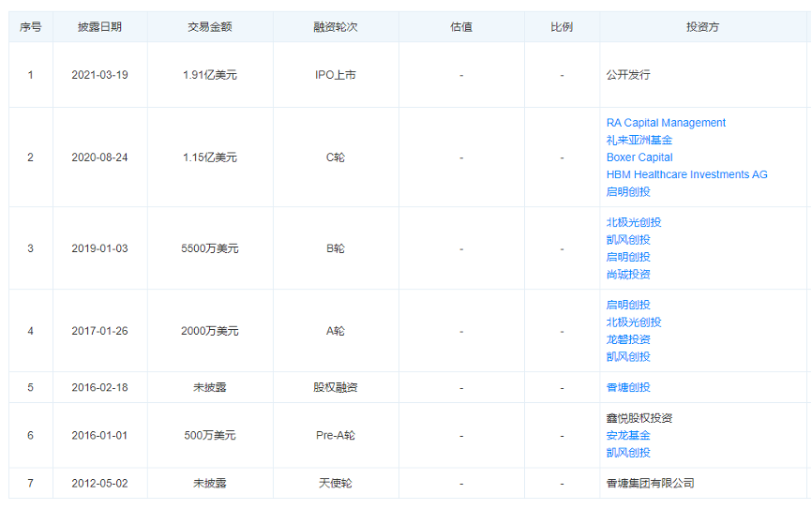Select the 2012-05-02 disclosure date cell
812x509 pixels.
[x=99, y=484]
